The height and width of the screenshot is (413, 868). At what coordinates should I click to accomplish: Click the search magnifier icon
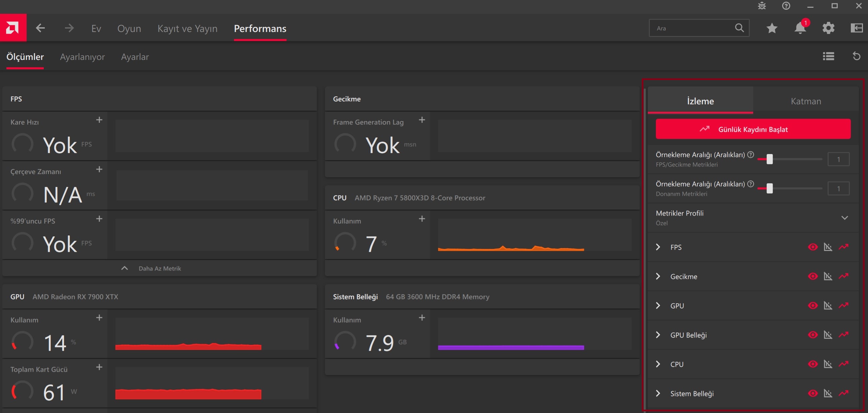pyautogui.click(x=739, y=28)
